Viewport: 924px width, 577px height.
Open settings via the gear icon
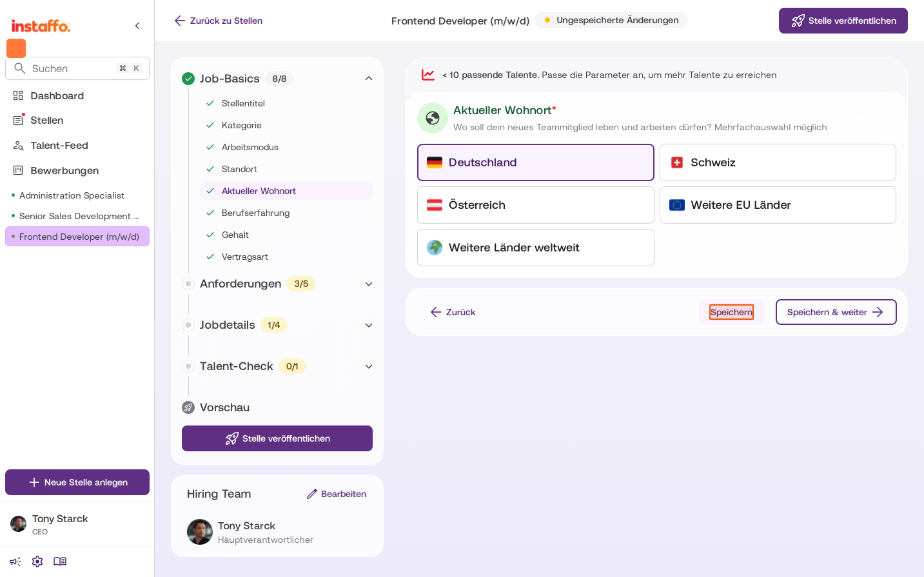click(37, 562)
